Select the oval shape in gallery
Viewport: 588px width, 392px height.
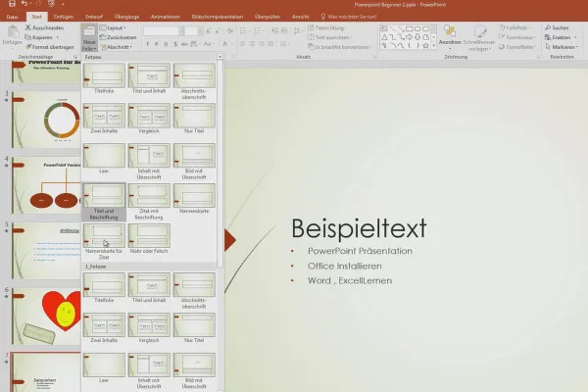[x=417, y=28]
